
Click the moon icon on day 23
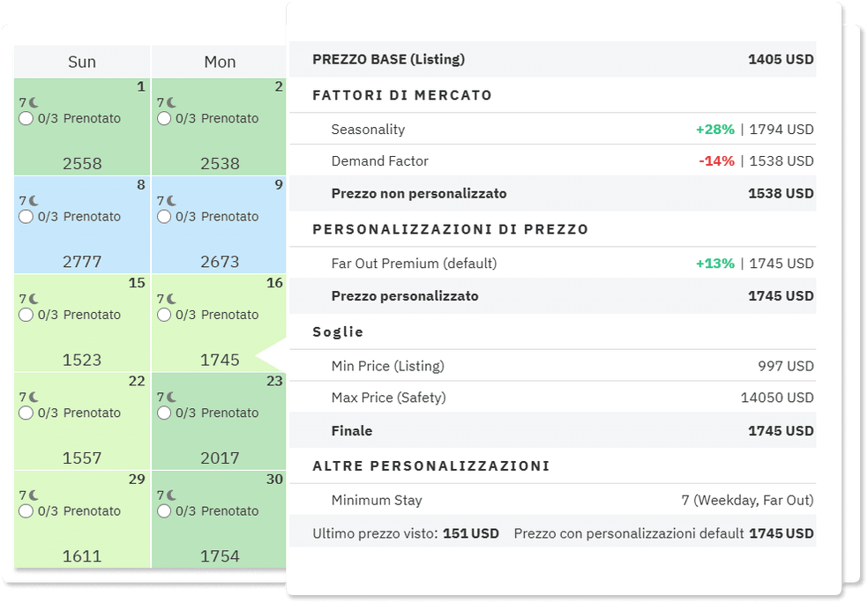point(170,397)
